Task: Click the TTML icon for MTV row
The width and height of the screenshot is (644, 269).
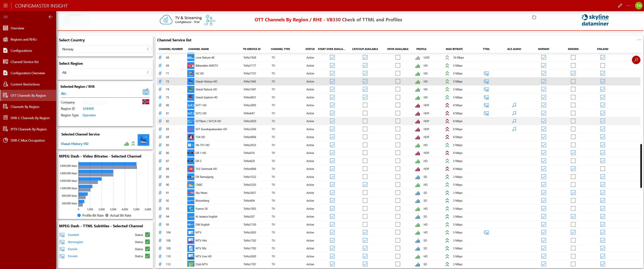Action: tap(486, 233)
